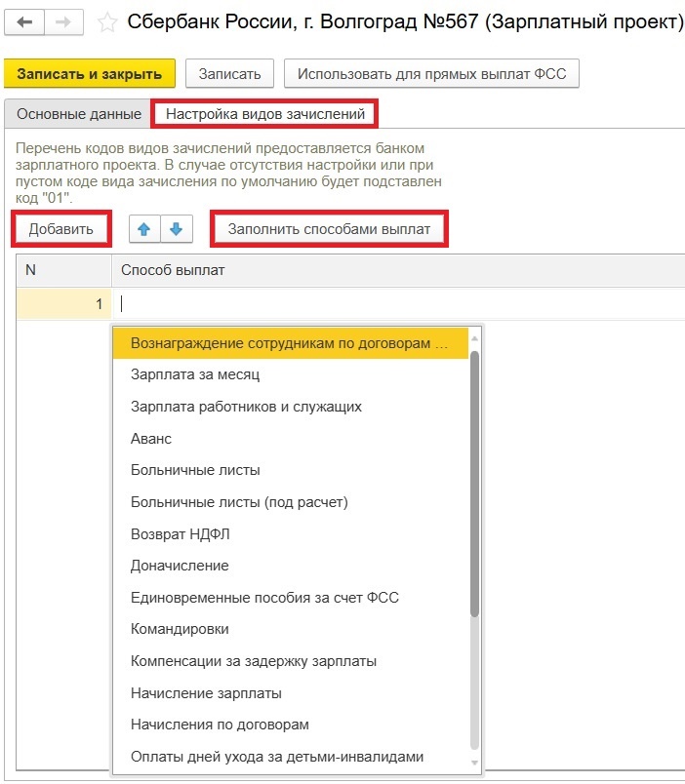Go forward with the right arrow button
685x784 pixels.
(63, 22)
